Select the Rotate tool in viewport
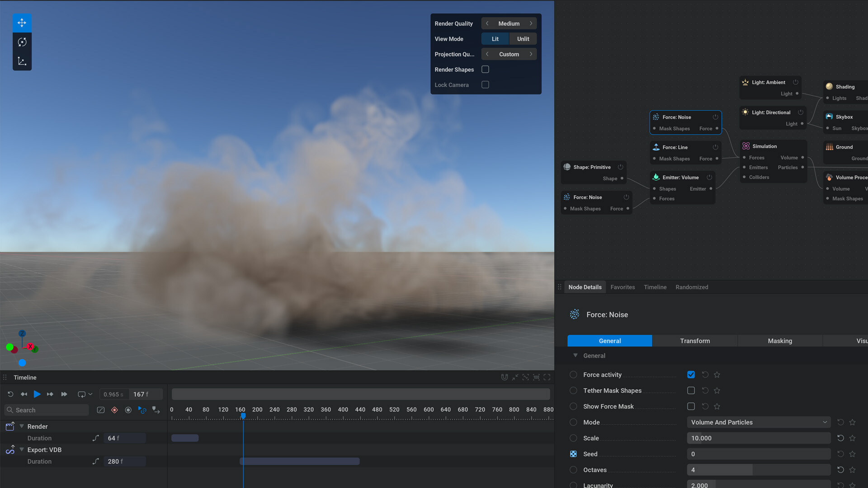This screenshot has height=488, width=868. pyautogui.click(x=22, y=42)
